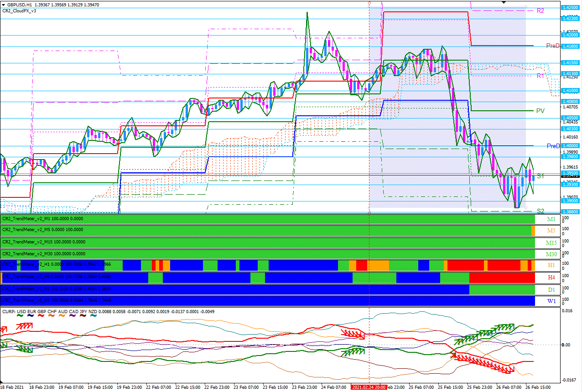This screenshot has height=392, width=582.
Task: Click the green S1 support label
Action: click(x=540, y=175)
